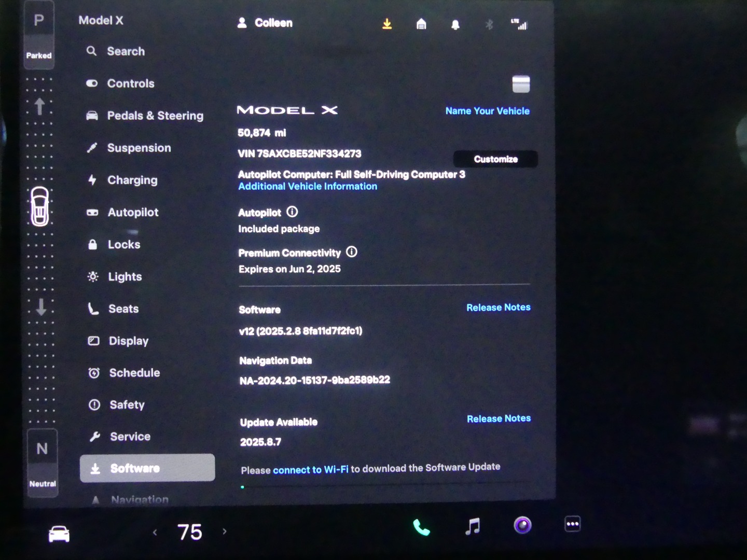This screenshot has height=560, width=747.
Task: Open the Autopilot settings menu
Action: pyautogui.click(x=132, y=212)
